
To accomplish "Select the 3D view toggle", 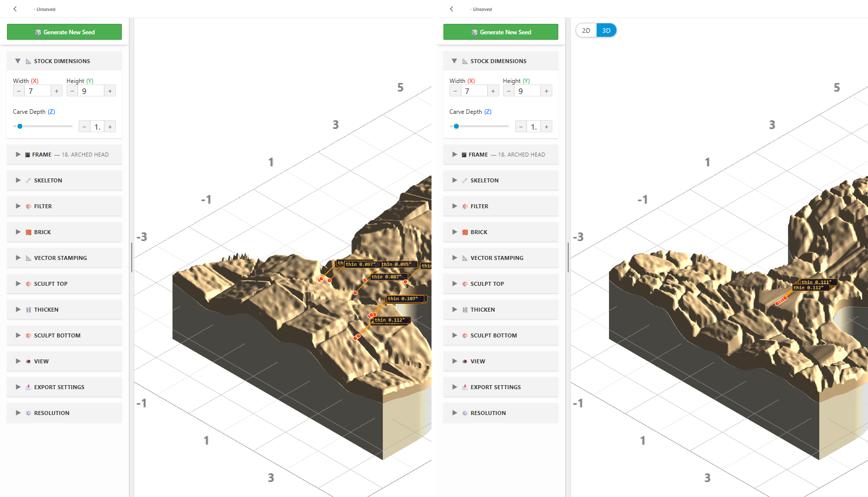I will (x=607, y=30).
